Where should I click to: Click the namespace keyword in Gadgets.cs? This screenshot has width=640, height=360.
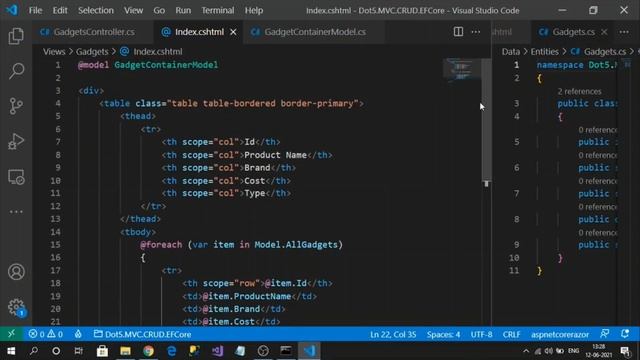click(560, 65)
